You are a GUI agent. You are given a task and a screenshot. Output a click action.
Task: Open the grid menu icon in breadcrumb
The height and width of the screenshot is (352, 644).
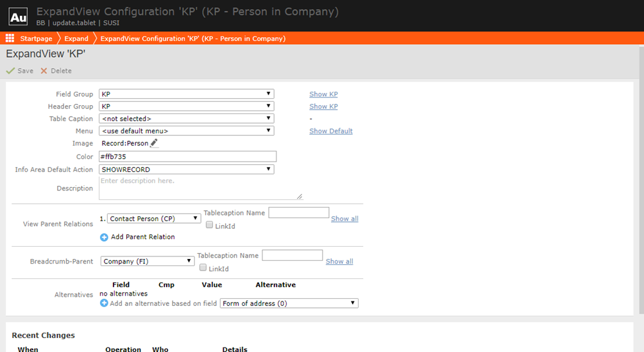[10, 38]
